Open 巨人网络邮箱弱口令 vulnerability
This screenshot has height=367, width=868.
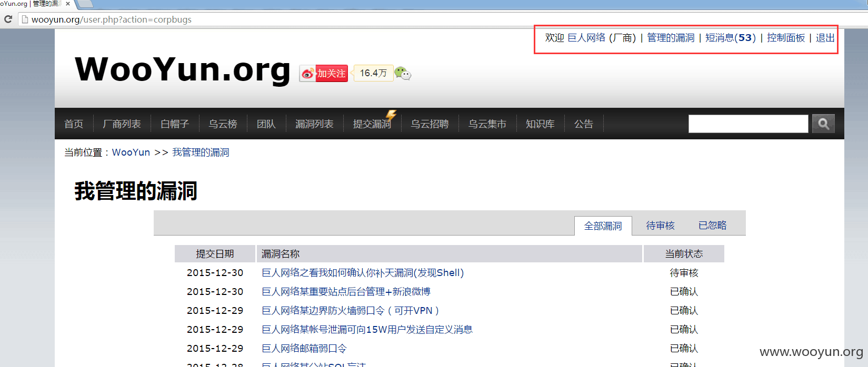[x=304, y=349]
